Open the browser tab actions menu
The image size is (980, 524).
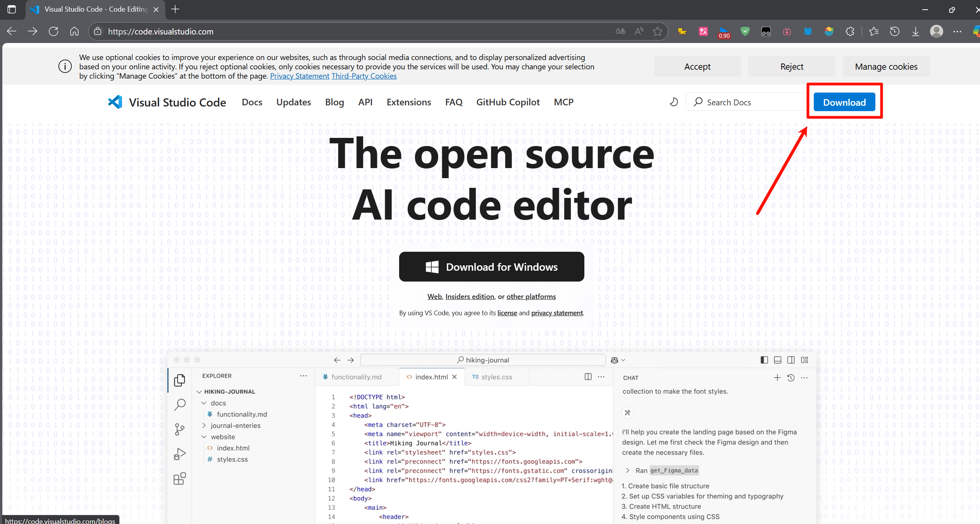12,9
